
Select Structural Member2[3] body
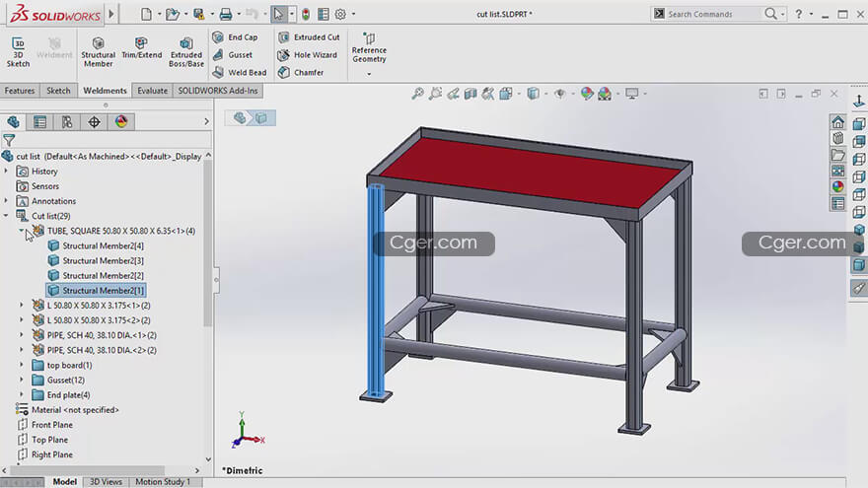(x=96, y=260)
